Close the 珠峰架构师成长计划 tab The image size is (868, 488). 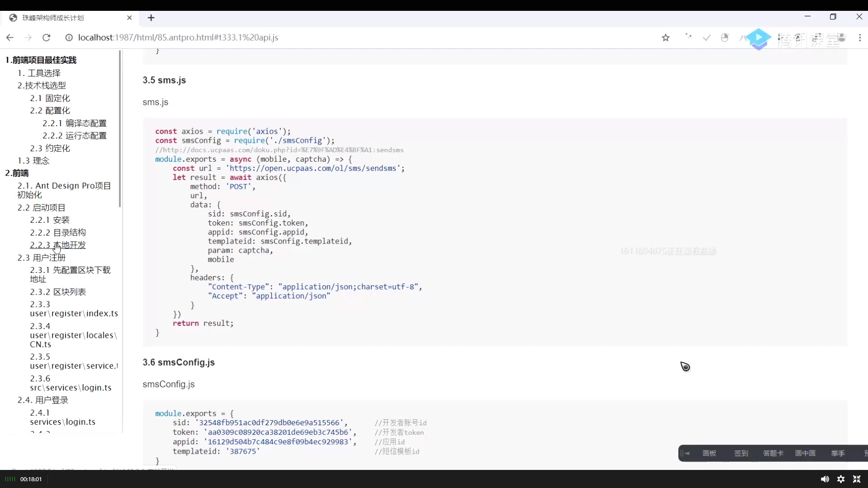click(x=129, y=18)
